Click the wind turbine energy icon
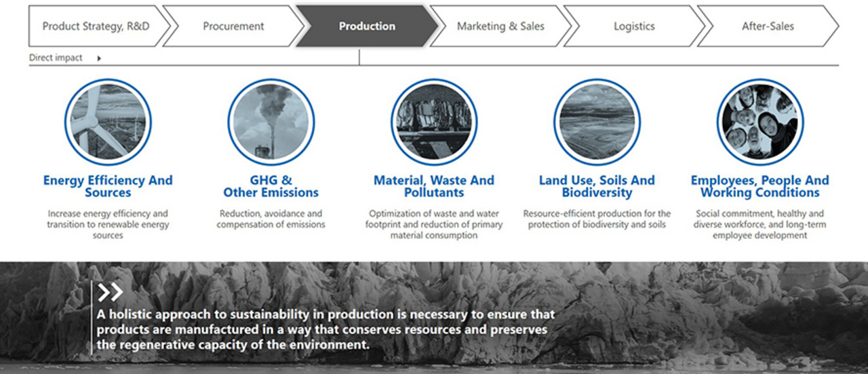 [x=108, y=122]
